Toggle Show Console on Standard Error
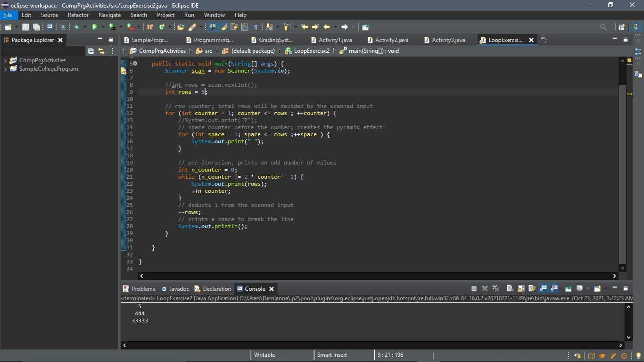Viewport: 644px width, 362px height. coord(553,288)
